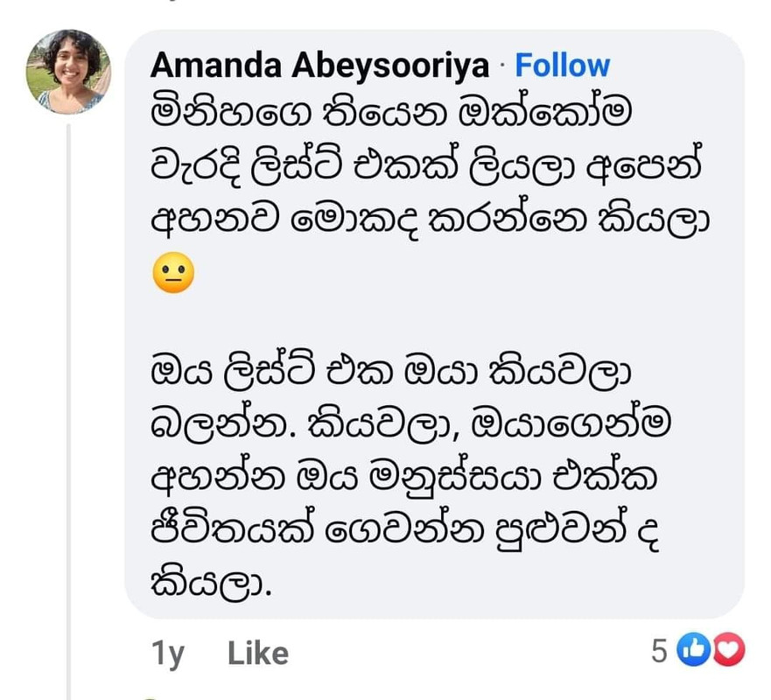Click the text line starting ජීවිතයක් ගෙවන්න
This screenshot has height=700, width=771.
pyautogui.click(x=404, y=530)
